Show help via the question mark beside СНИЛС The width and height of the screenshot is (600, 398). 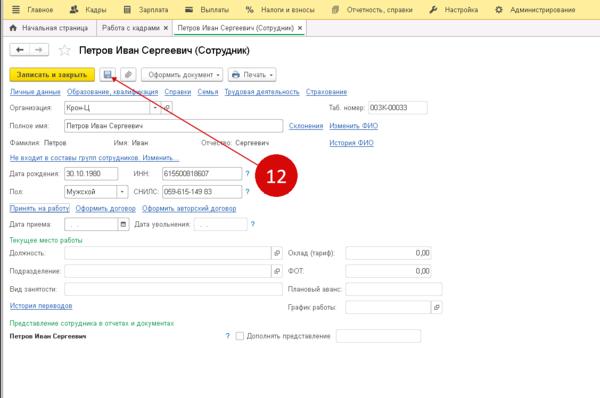(x=248, y=192)
